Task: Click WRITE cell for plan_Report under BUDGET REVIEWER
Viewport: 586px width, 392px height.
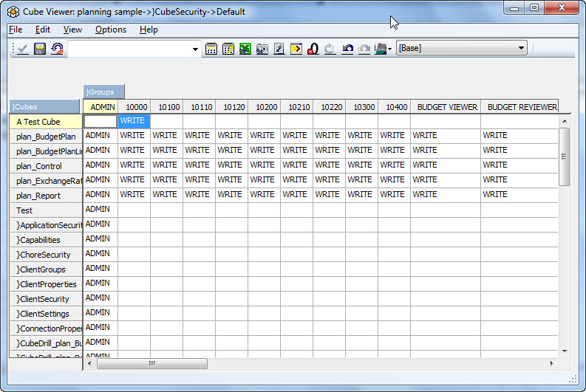Action: 519,194
